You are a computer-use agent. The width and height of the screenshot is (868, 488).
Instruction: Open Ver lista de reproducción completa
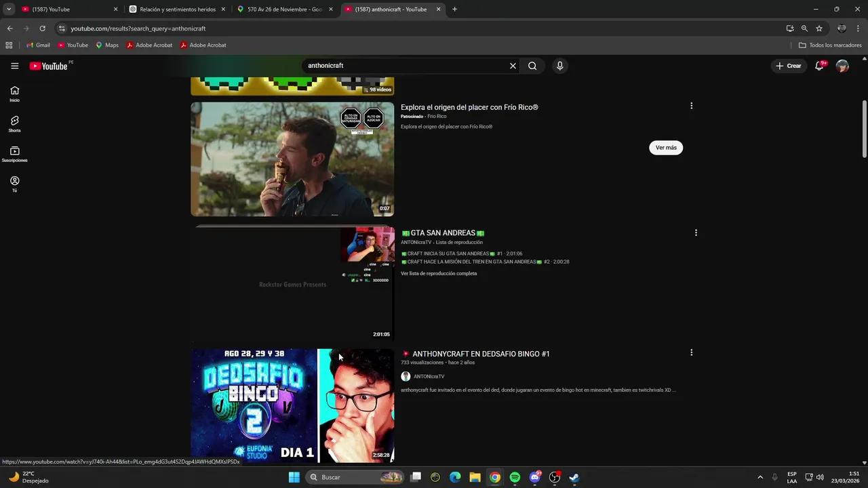pos(438,273)
